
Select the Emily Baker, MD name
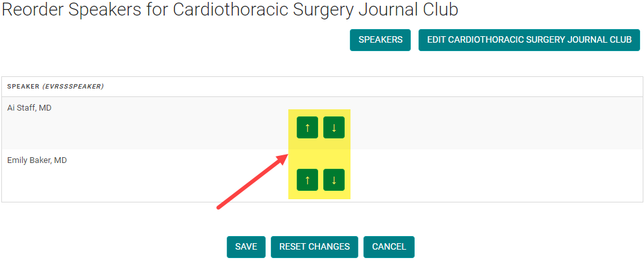coord(37,160)
